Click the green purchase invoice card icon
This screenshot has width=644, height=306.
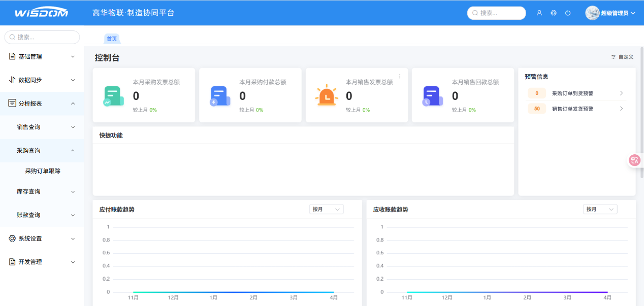[x=114, y=96]
